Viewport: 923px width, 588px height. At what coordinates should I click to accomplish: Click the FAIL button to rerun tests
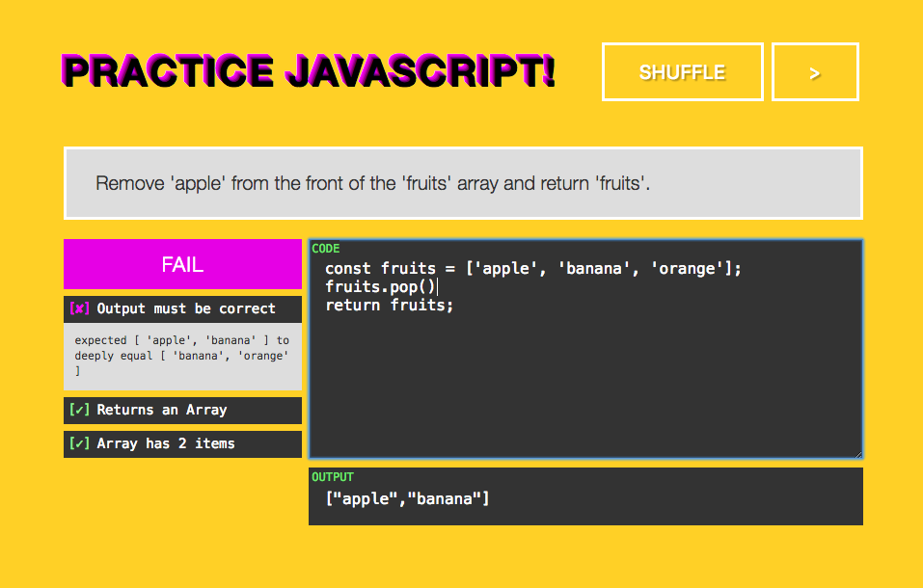182,264
